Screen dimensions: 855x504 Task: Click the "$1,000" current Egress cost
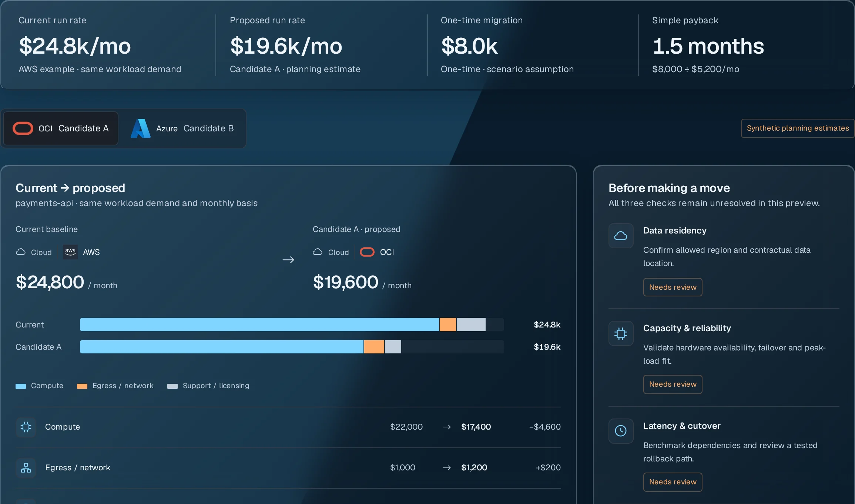point(403,468)
